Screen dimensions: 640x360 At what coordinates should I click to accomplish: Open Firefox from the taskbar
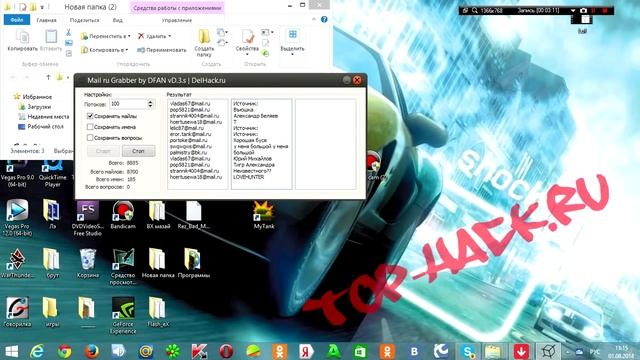click(x=91, y=351)
